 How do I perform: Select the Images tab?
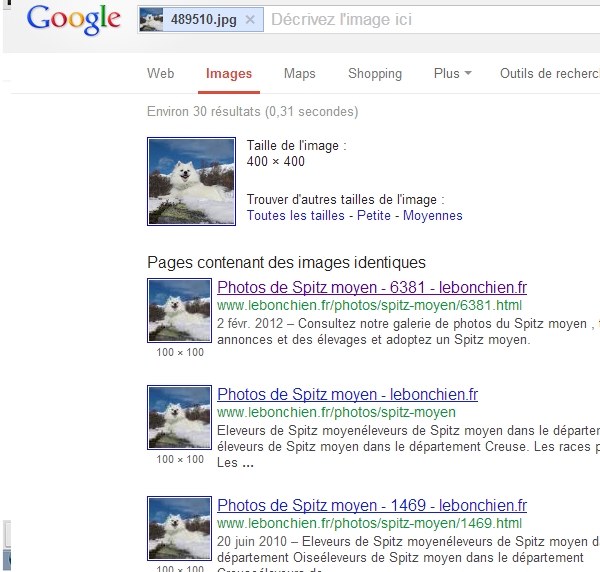click(x=229, y=73)
